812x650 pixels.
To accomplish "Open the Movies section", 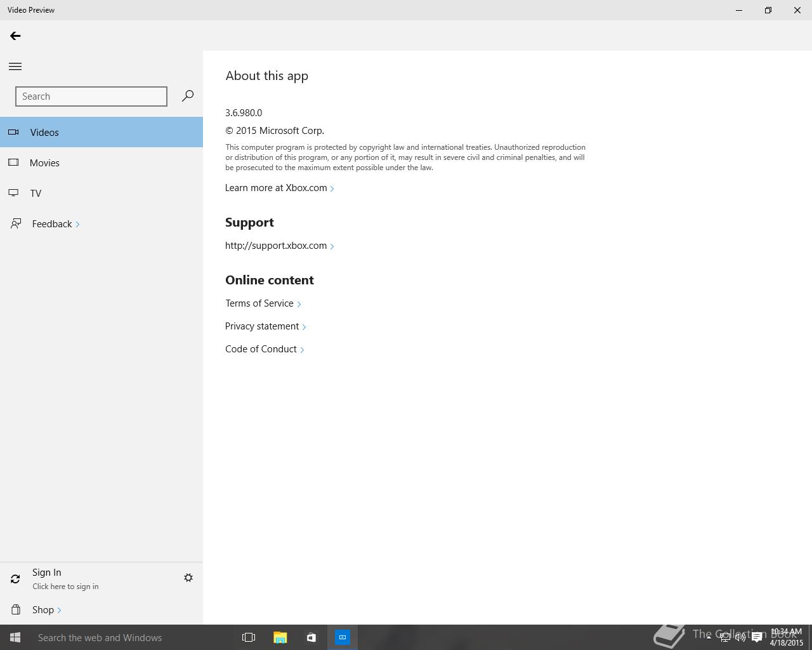I will click(x=101, y=162).
